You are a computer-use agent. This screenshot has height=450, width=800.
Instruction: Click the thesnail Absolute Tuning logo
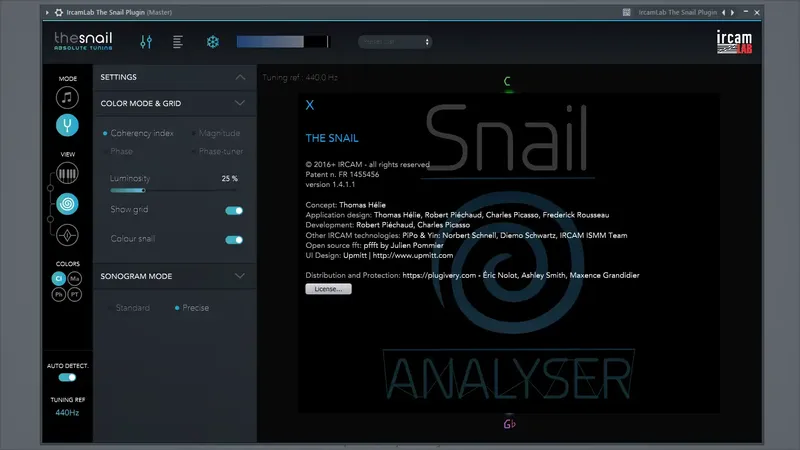point(83,41)
